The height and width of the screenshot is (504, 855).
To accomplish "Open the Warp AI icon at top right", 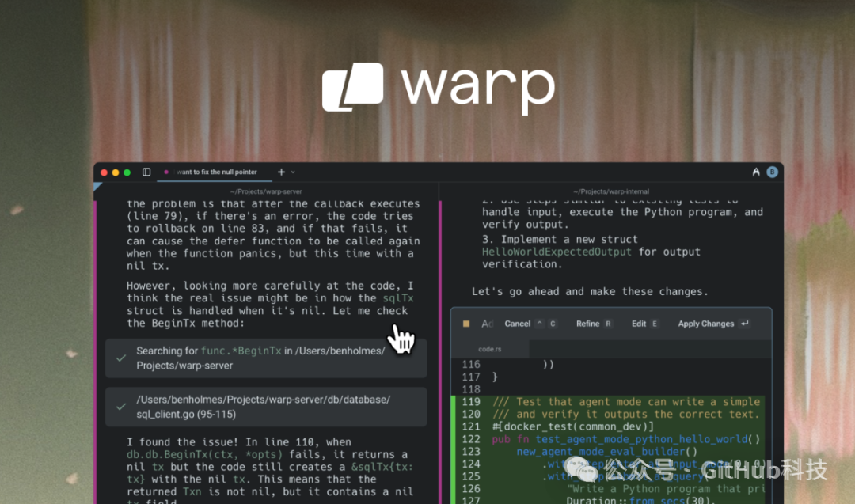I will [756, 172].
